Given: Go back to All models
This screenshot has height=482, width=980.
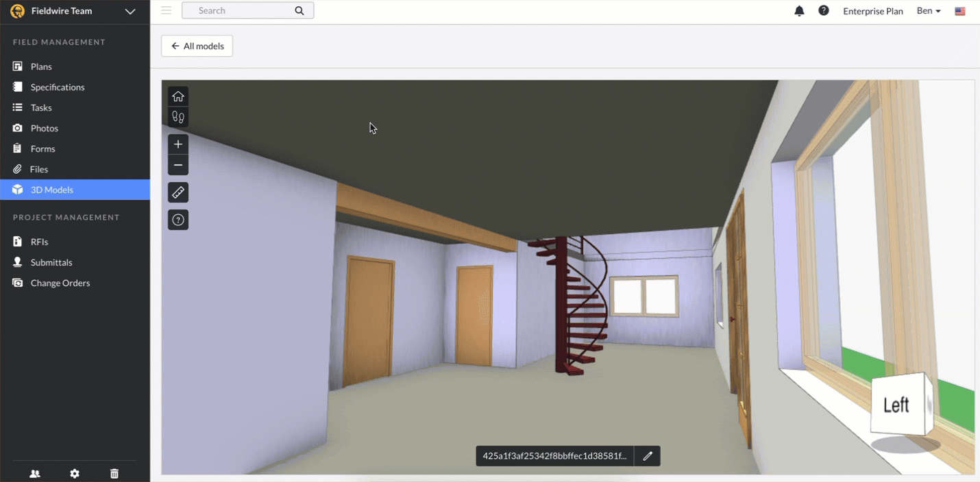Looking at the screenshot, I should click(197, 46).
